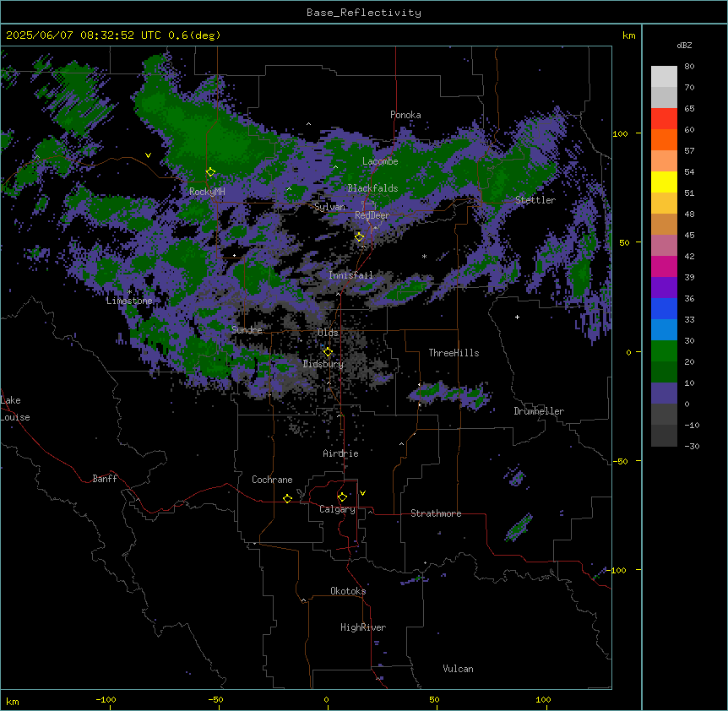This screenshot has height=711, width=728.
Task: Click the RockyMH label
Action: pos(207,192)
